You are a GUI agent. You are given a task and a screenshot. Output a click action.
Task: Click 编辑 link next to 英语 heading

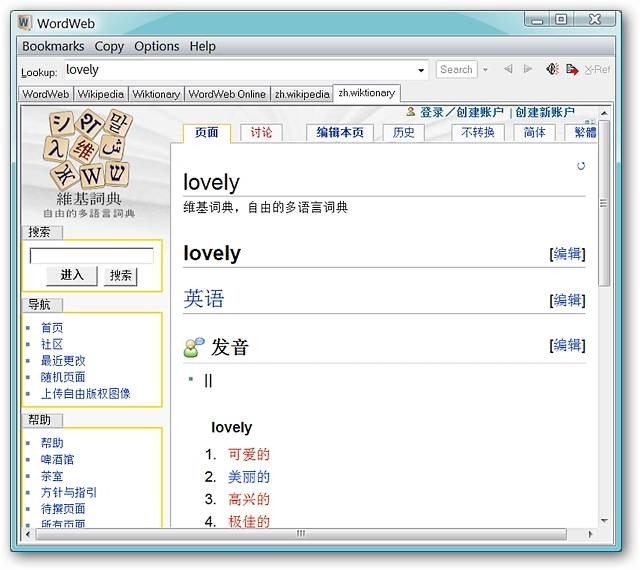[x=567, y=300]
